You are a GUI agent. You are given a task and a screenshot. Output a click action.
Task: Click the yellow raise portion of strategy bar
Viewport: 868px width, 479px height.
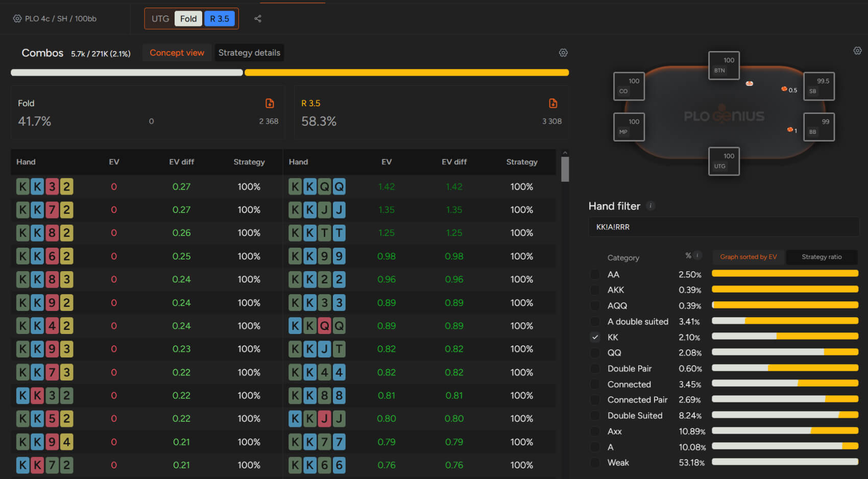[x=406, y=73]
